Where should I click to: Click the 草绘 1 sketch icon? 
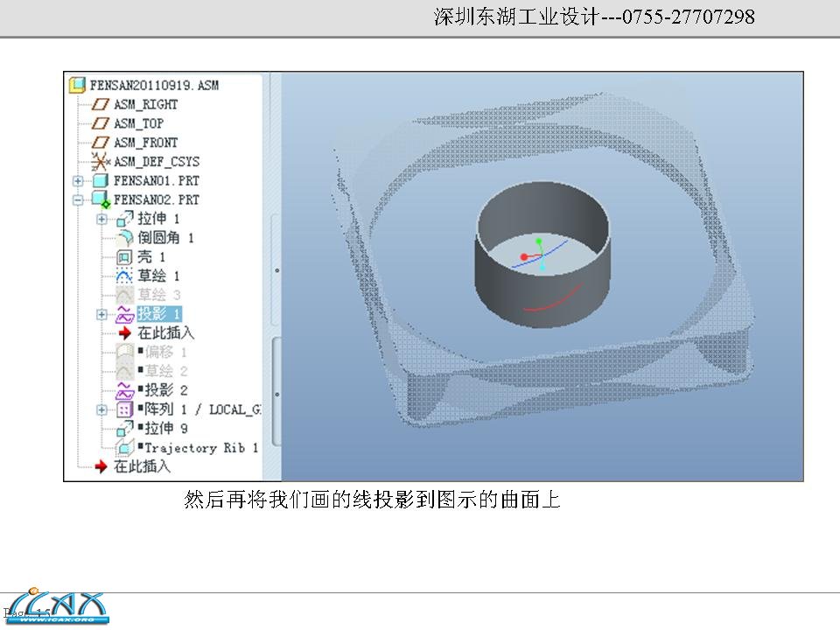click(124, 276)
